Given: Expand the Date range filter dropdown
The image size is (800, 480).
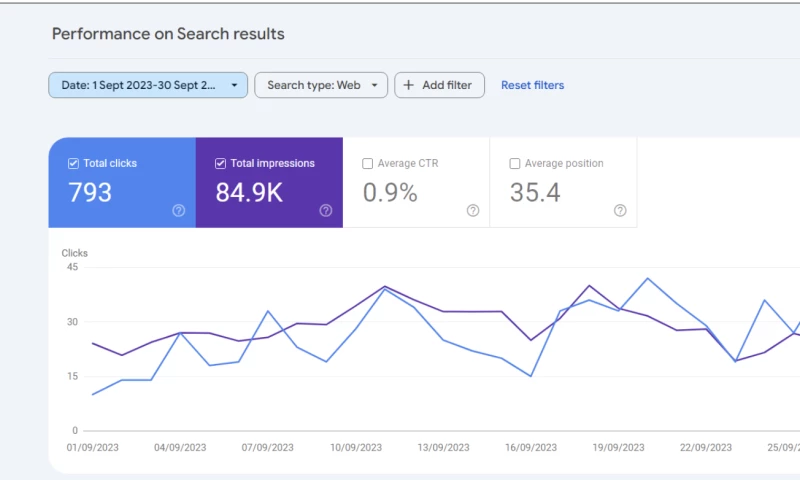Looking at the screenshot, I should [x=148, y=85].
